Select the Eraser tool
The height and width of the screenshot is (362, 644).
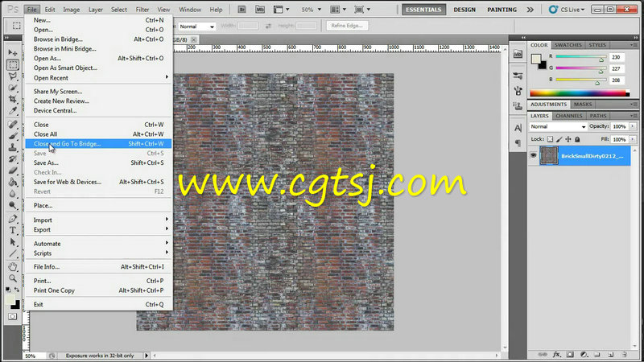click(x=13, y=170)
